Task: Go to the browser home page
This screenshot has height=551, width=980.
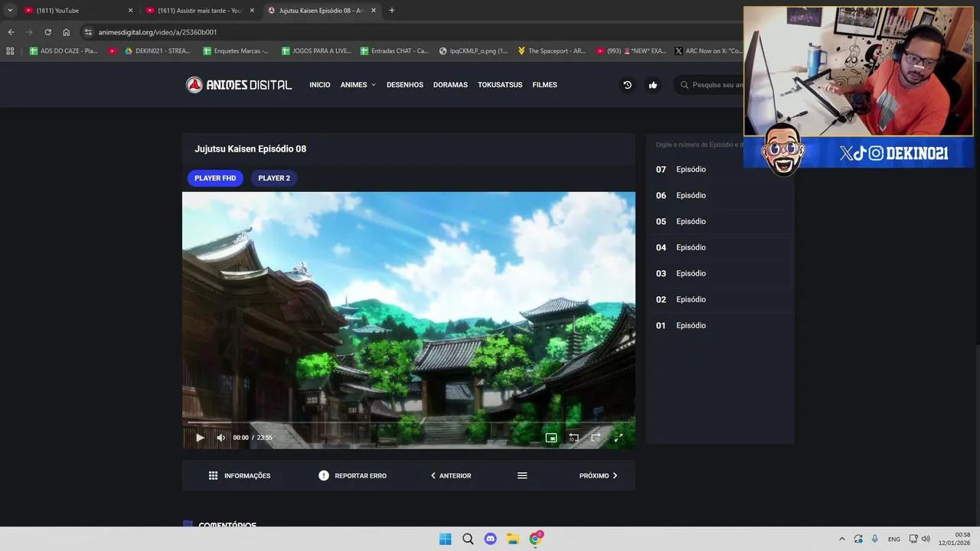Action: point(66,32)
